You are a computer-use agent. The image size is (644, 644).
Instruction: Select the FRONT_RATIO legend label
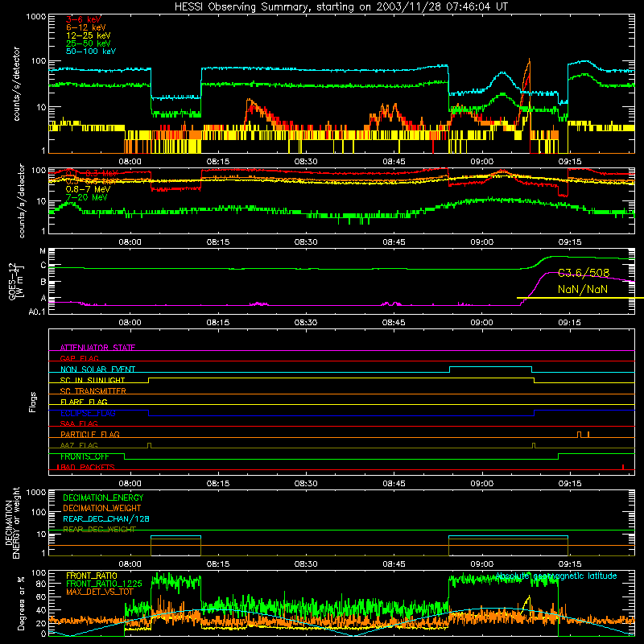click(92, 576)
